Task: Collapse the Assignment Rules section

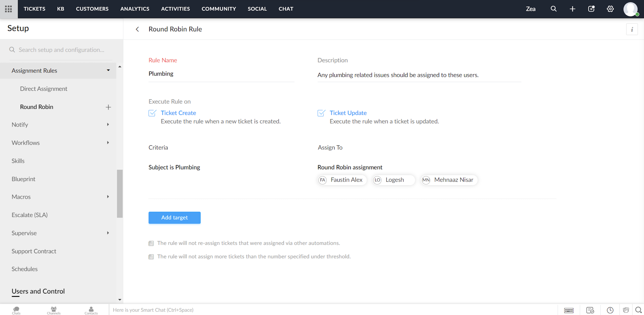Action: coord(108,71)
